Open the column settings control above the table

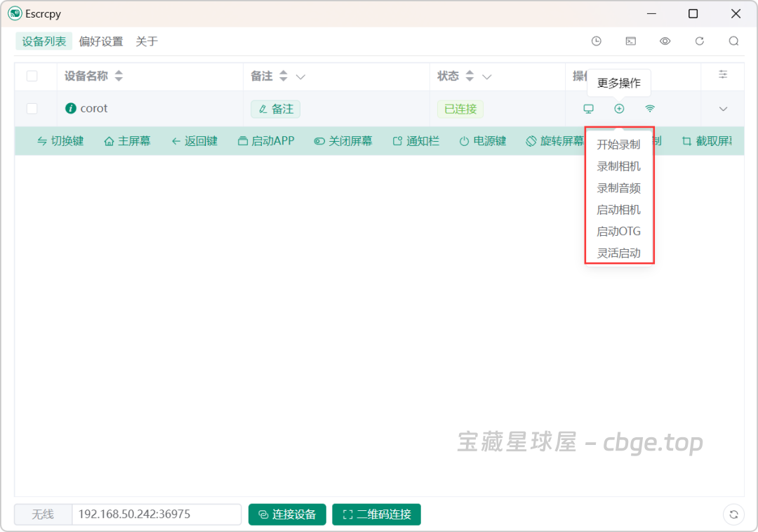click(723, 74)
